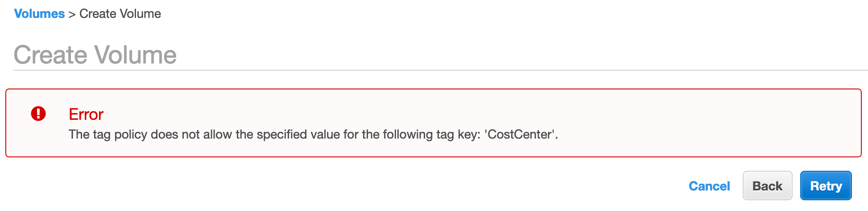This screenshot has height=211, width=868.
Task: Click the red error exclamation icon
Action: (38, 114)
